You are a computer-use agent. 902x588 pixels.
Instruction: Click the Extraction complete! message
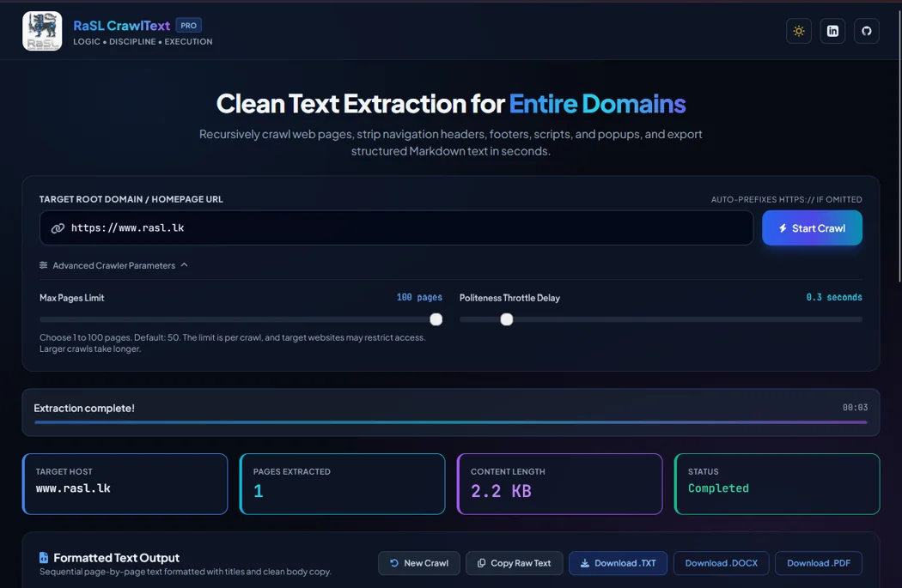(x=84, y=408)
